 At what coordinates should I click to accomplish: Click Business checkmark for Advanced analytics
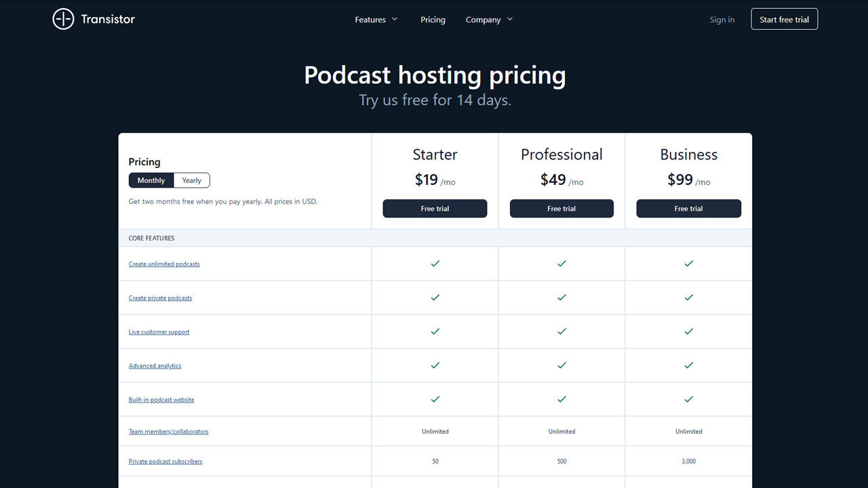point(689,365)
